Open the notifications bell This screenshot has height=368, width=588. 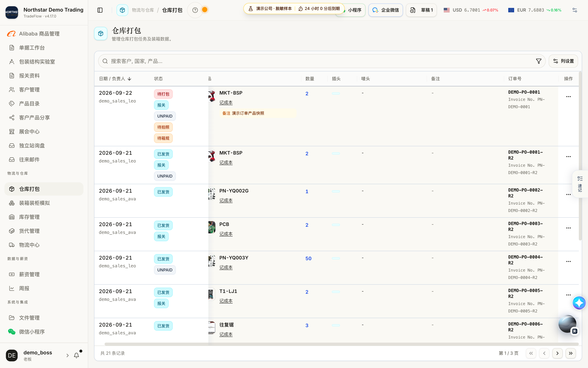(76, 355)
